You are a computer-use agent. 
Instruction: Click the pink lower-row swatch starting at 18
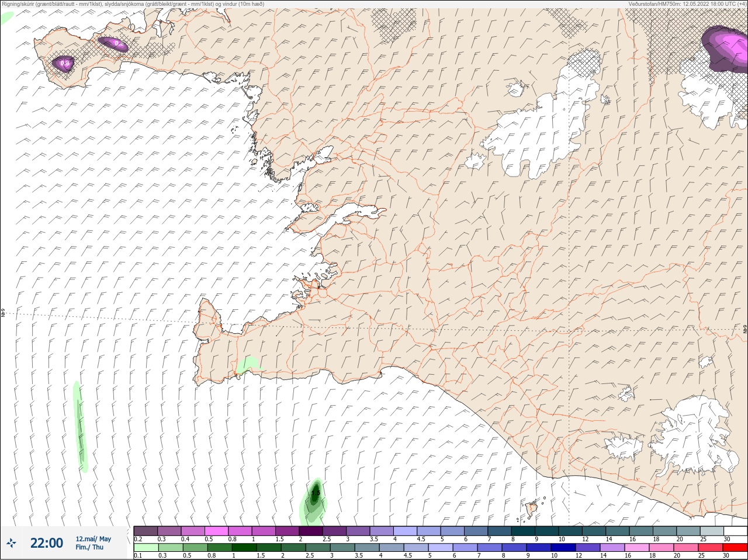coord(661,548)
